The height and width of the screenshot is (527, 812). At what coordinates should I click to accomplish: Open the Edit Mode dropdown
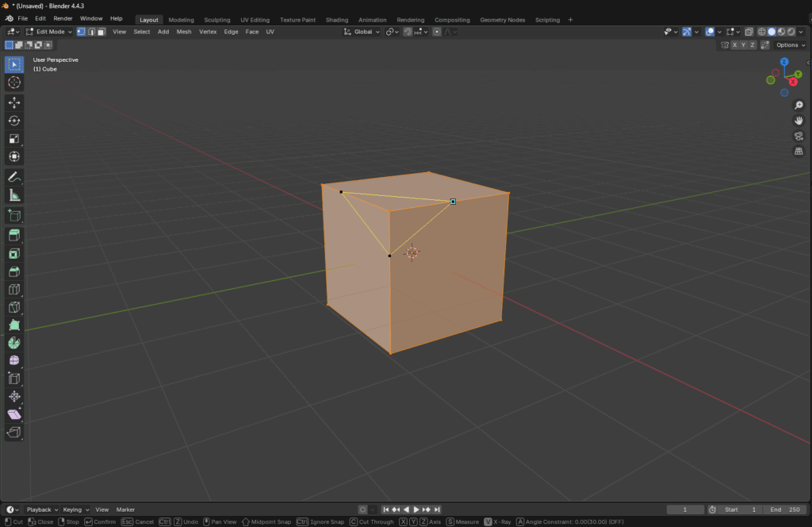point(49,32)
